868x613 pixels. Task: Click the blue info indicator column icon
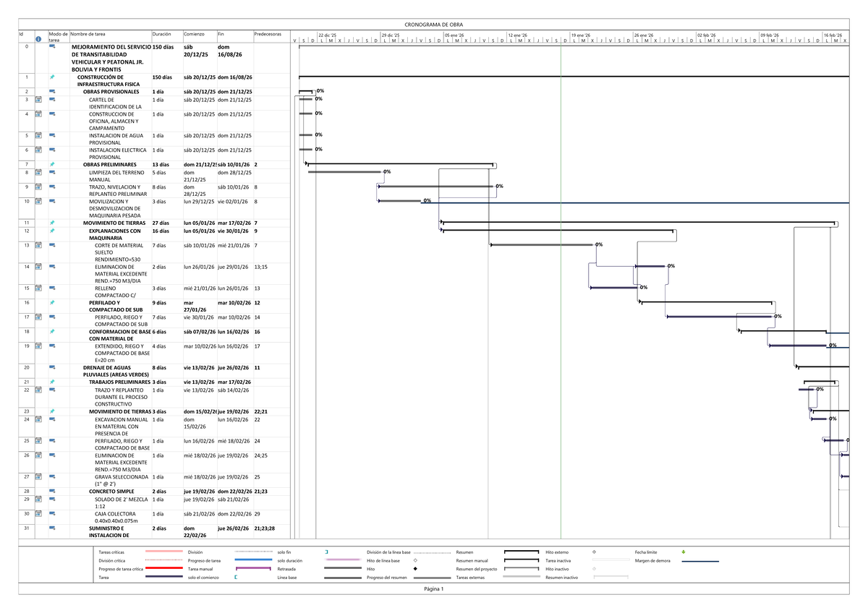point(38,40)
